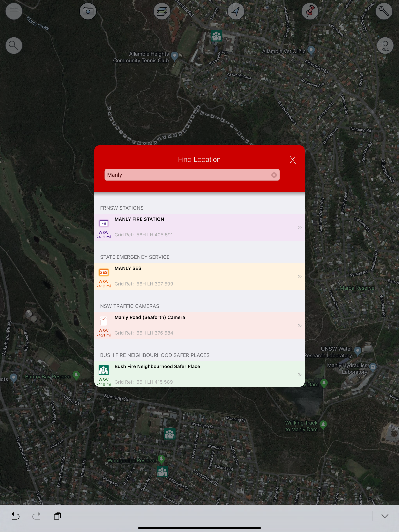399x532 pixels.
Task: Tap the redo arrow button
Action: point(36,516)
